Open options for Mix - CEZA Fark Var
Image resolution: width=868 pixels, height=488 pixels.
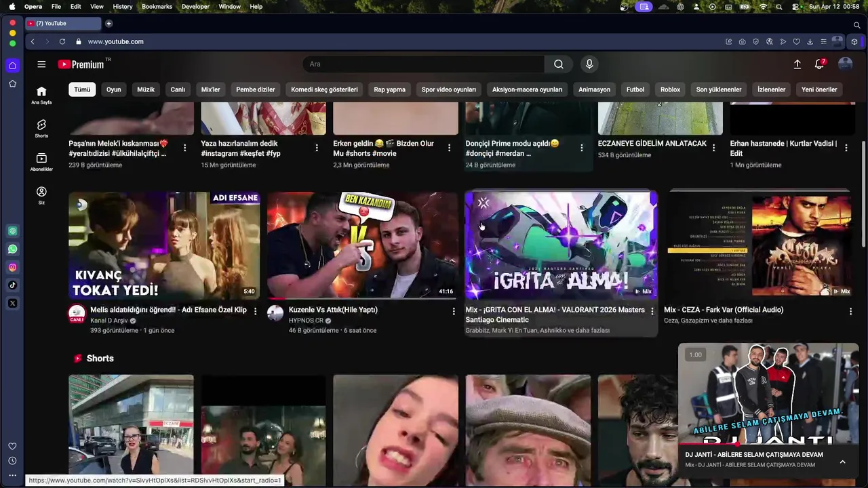[850, 311]
